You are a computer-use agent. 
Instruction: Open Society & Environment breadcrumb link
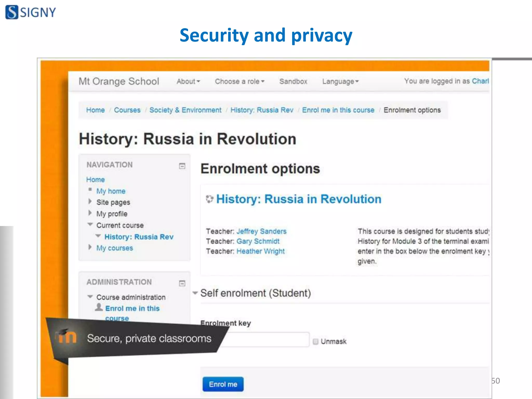185,110
